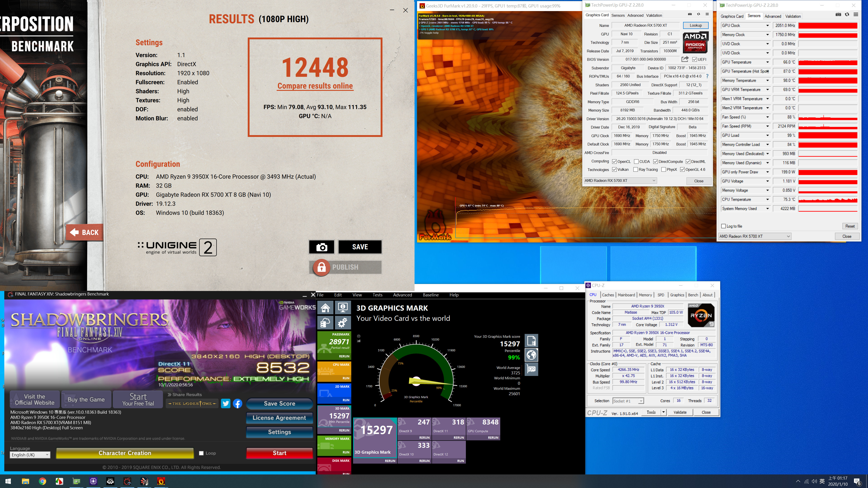Click PassMark video card comparison icon
The height and width of the screenshot is (488, 868).
point(531,369)
